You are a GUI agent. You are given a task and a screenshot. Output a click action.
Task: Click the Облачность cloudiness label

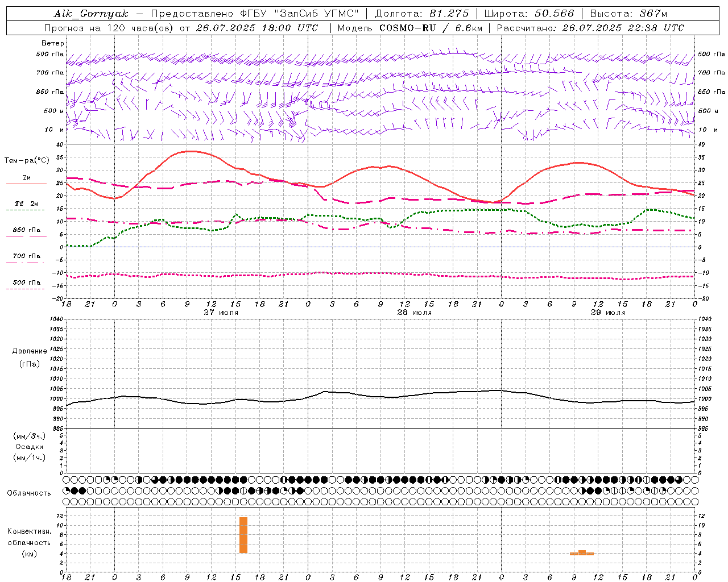[29, 493]
